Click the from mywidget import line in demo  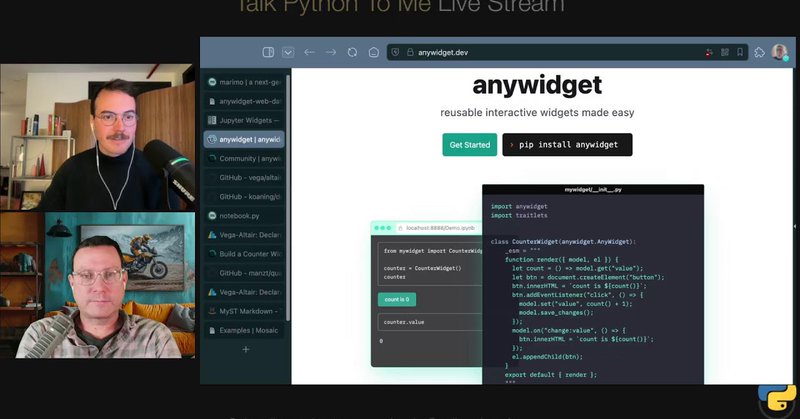point(433,251)
